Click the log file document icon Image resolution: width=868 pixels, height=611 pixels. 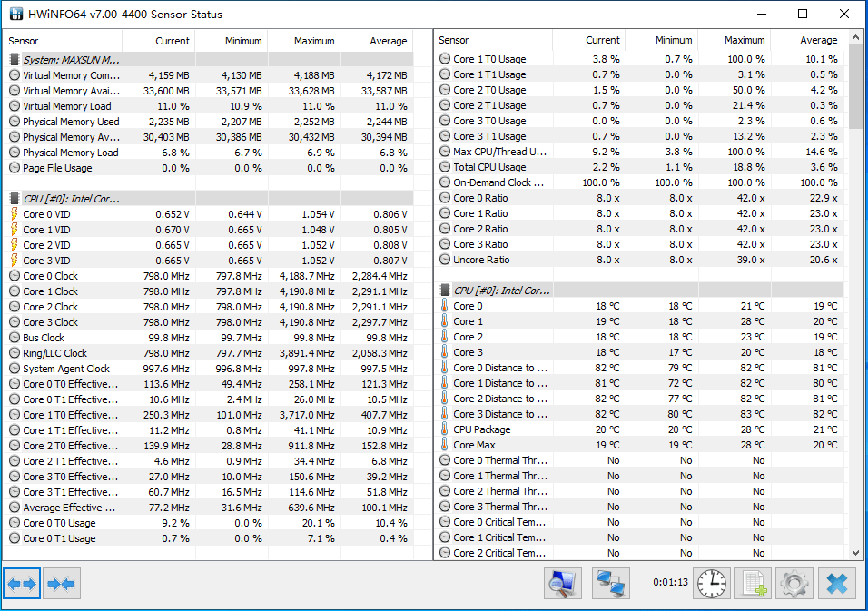pos(754,584)
